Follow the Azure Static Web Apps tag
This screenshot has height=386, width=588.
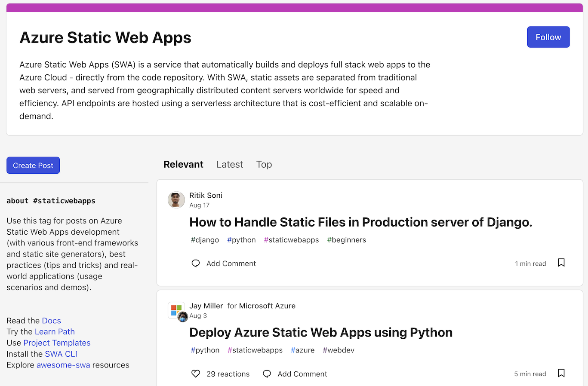(548, 37)
